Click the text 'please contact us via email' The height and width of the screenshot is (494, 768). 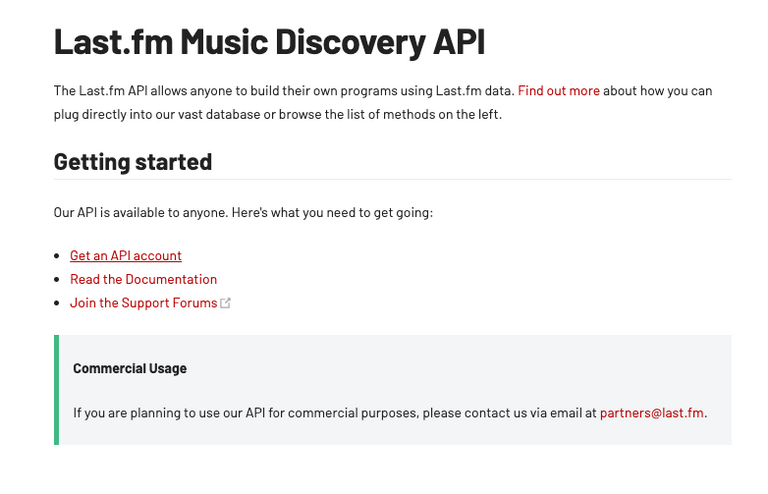tap(509, 413)
